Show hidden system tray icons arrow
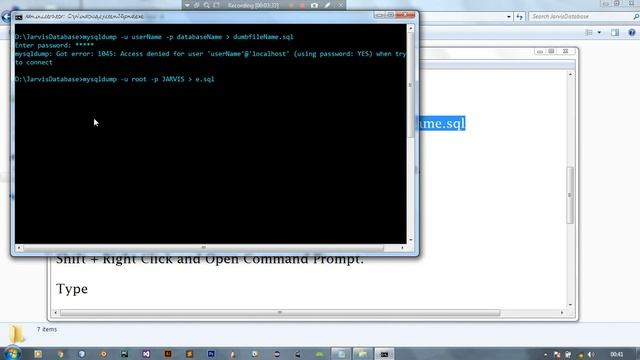 click(x=545, y=355)
